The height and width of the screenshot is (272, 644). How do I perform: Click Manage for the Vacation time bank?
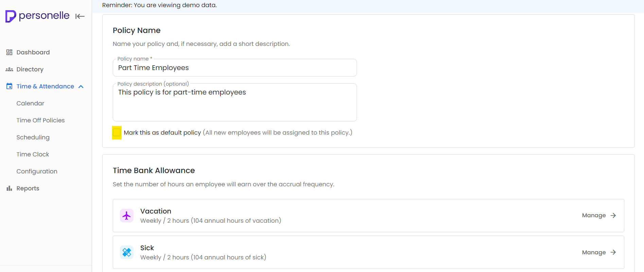(x=593, y=215)
